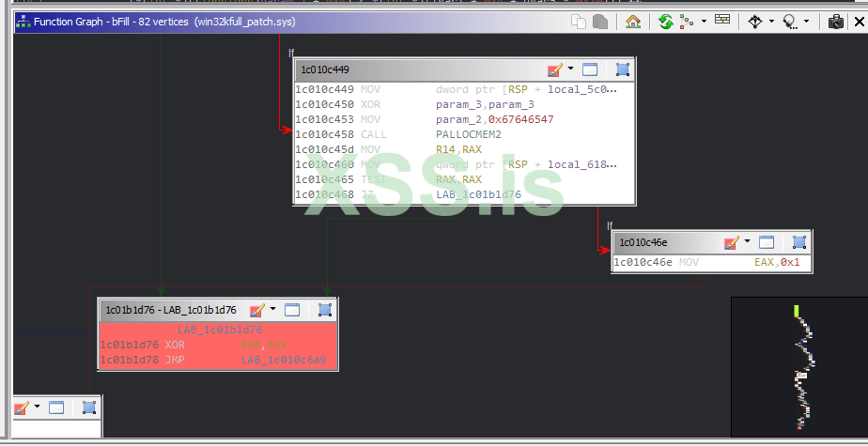Click the copy icon in graph toolbar
Screen dimensions: 868x446
579,23
